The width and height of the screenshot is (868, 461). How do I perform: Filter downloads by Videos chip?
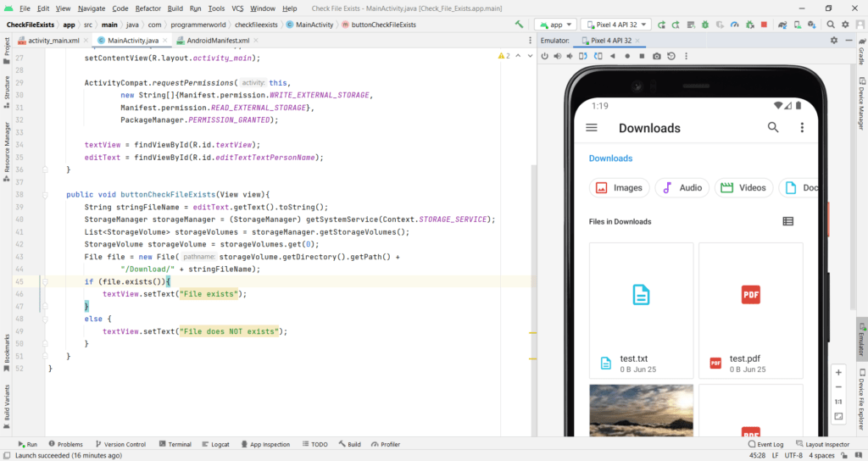(x=743, y=187)
